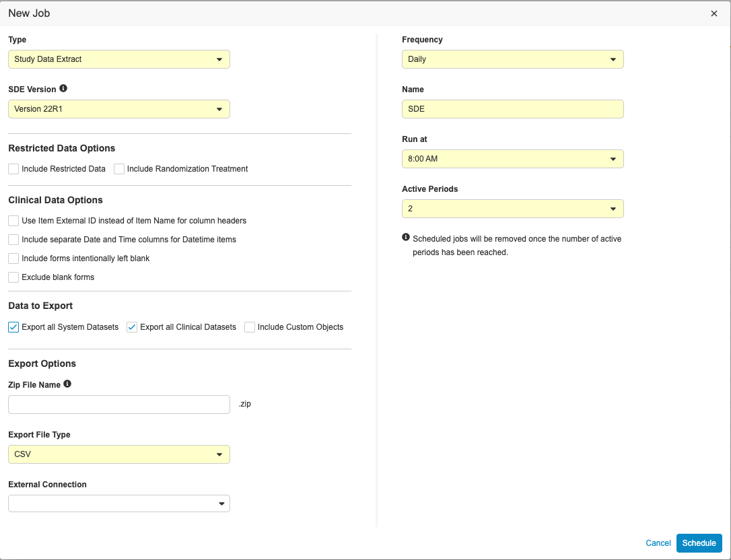
Task: Open the Type dropdown
Action: tap(119, 59)
